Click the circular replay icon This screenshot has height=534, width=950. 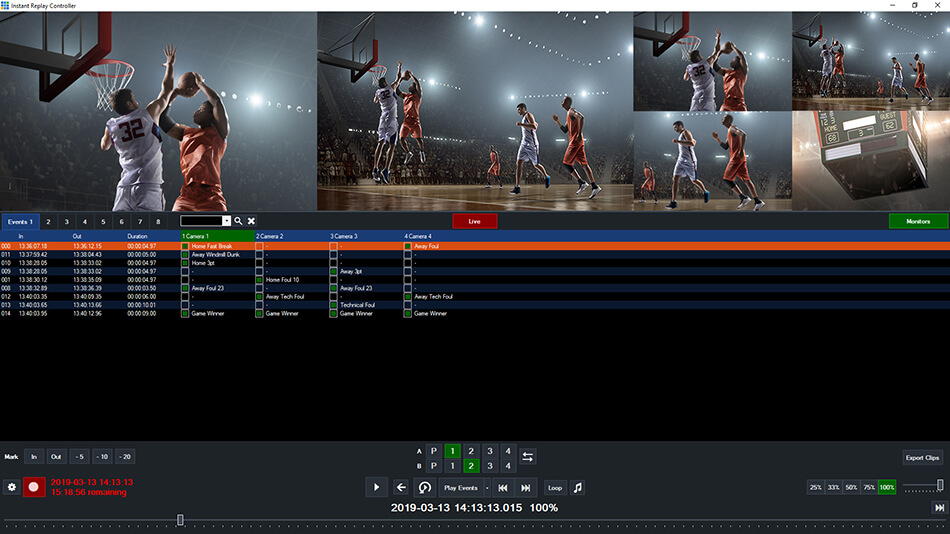coord(425,487)
